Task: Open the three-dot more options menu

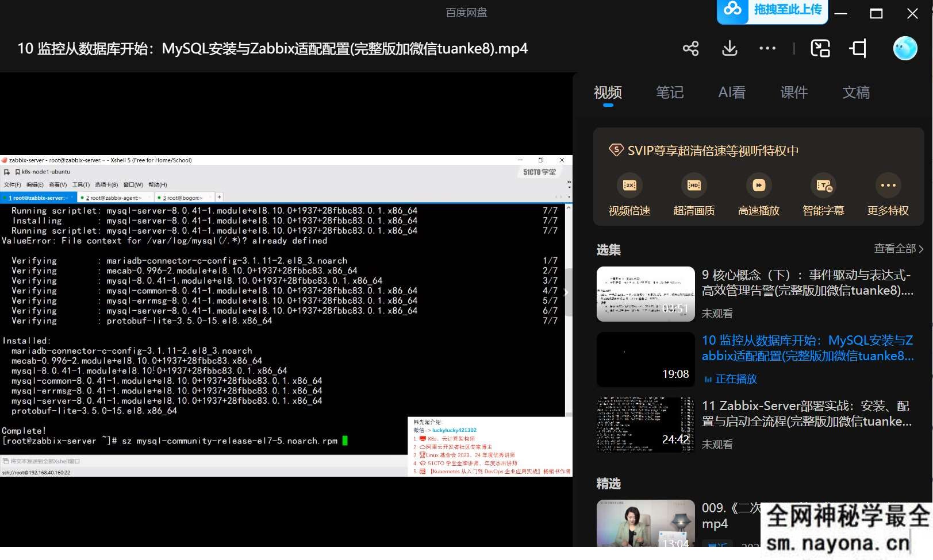Action: pyautogui.click(x=767, y=48)
